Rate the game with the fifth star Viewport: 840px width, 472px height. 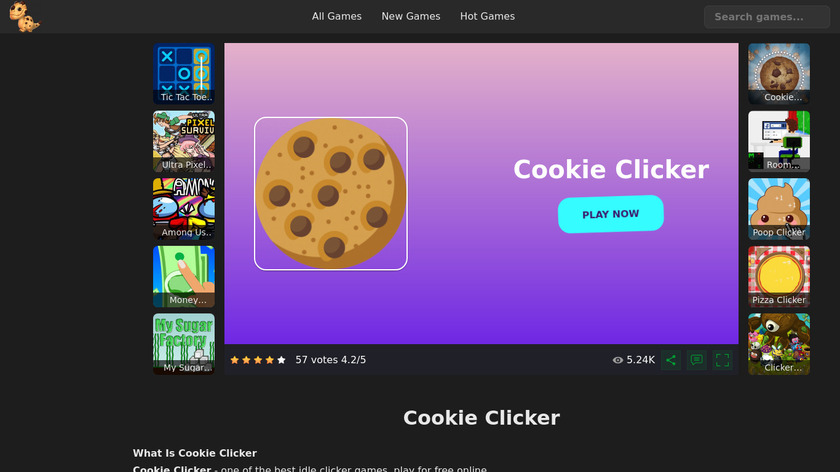(281, 360)
